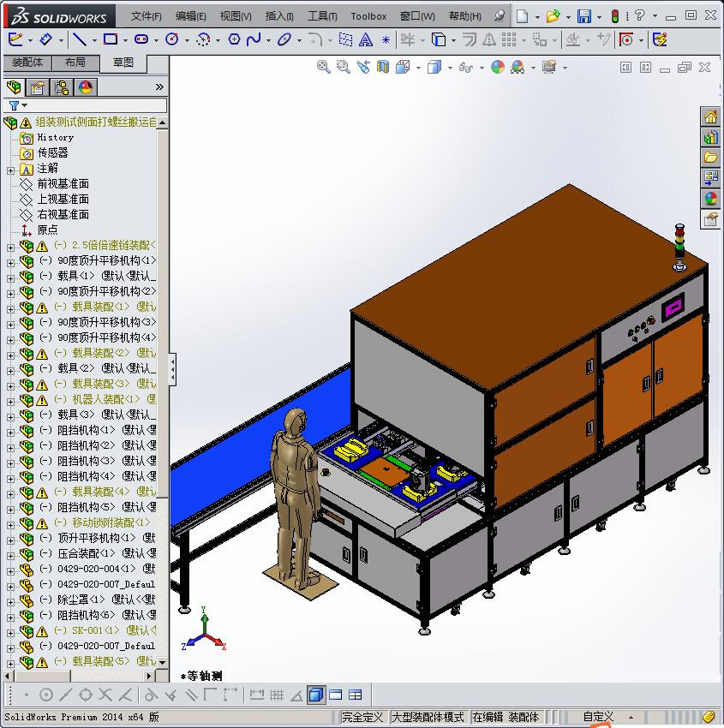
Task: Expand FeatureManager tabs with » chevron
Action: (x=159, y=87)
